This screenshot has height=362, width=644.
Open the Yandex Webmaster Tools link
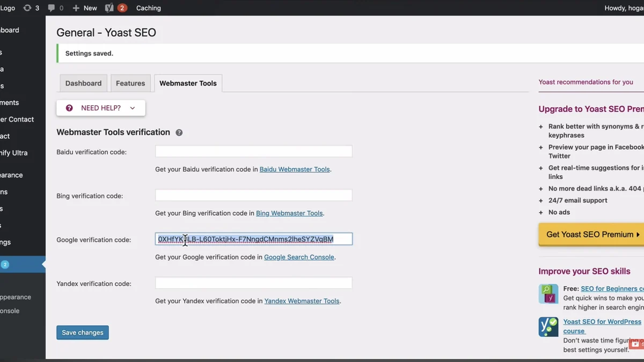[302, 301]
